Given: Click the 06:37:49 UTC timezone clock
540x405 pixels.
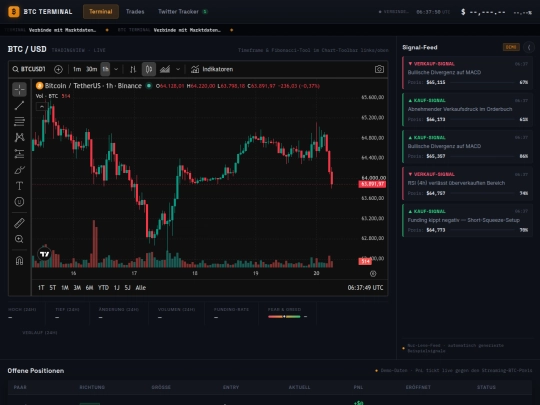Looking at the screenshot, I should [x=365, y=288].
